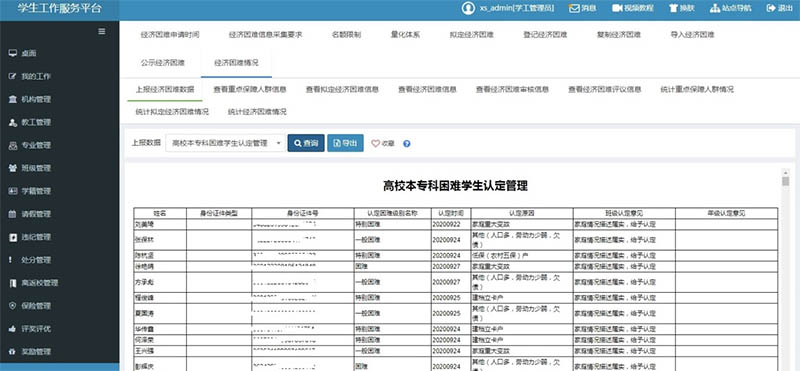This screenshot has width=800, height=371.
Task: Click the 认定原因 column header
Action: click(x=522, y=213)
